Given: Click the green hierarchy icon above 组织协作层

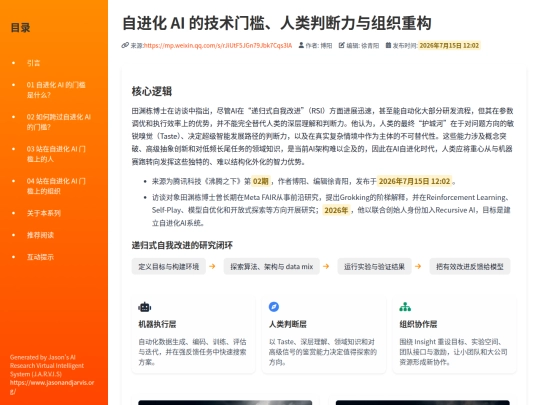Looking at the screenshot, I should 405,307.
